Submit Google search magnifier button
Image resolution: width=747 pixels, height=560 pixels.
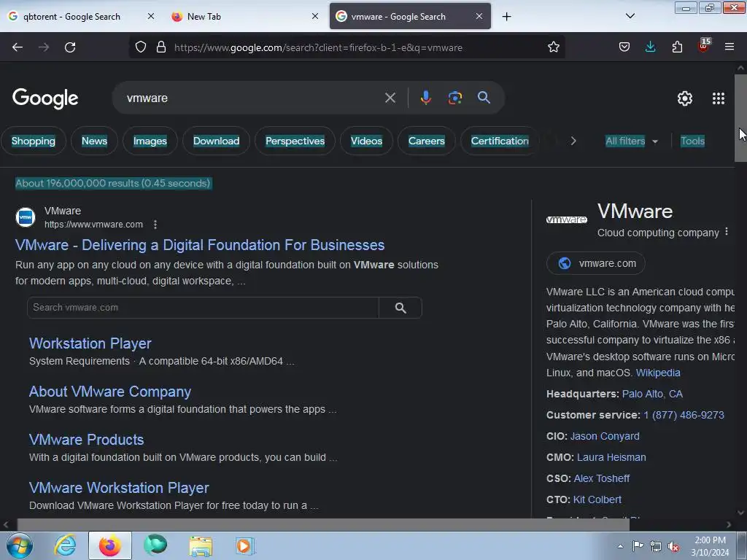tap(484, 98)
